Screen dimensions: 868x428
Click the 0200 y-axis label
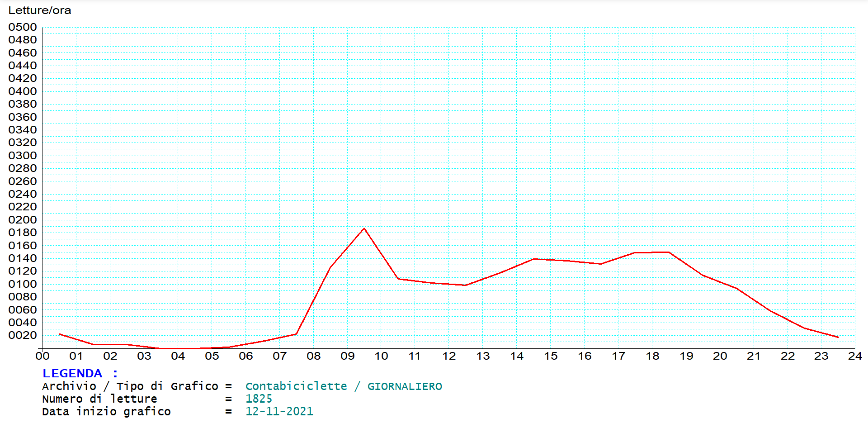(x=23, y=220)
